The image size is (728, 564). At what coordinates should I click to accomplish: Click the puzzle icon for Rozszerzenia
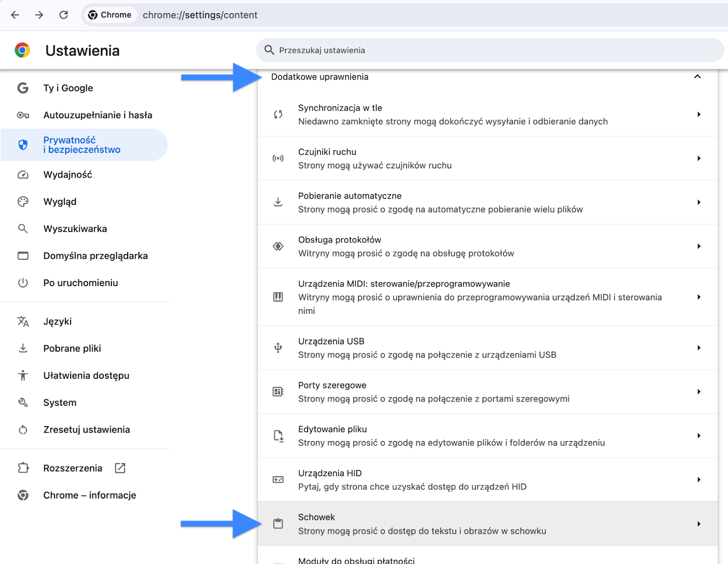[x=23, y=468]
